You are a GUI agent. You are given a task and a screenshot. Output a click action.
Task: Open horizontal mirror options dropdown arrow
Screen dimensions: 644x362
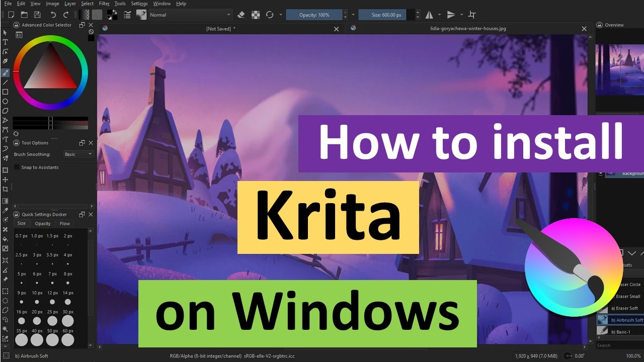tap(439, 15)
